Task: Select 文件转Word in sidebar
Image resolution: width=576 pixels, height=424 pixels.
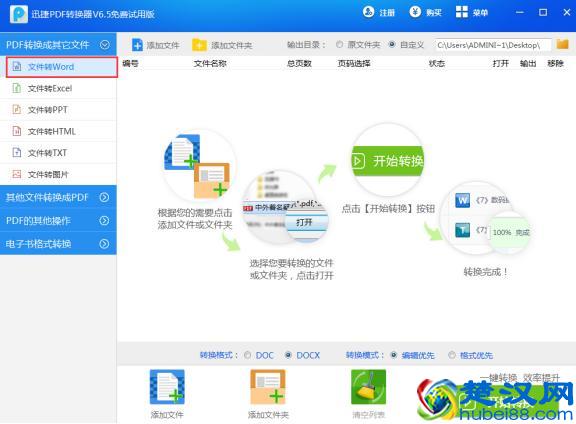Action: 62,67
